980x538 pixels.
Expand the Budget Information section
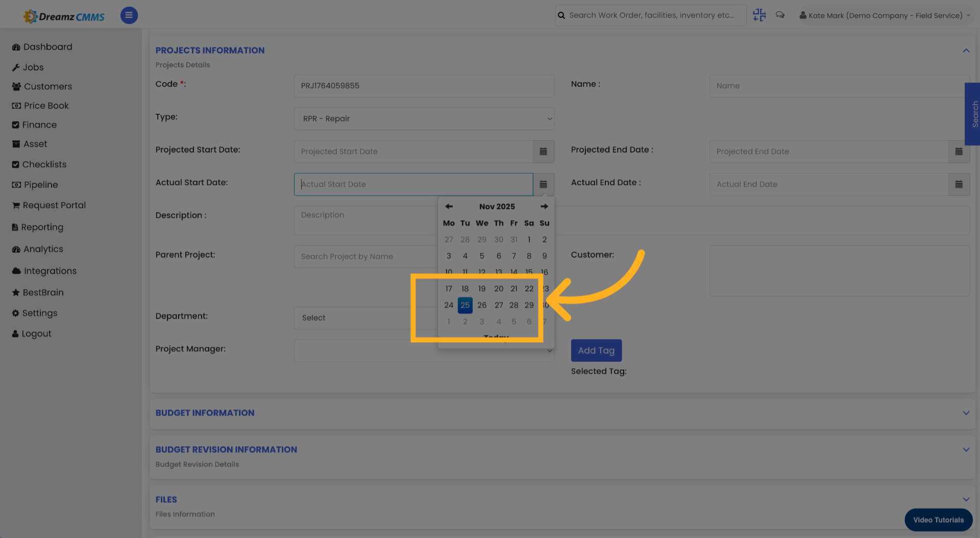click(966, 413)
